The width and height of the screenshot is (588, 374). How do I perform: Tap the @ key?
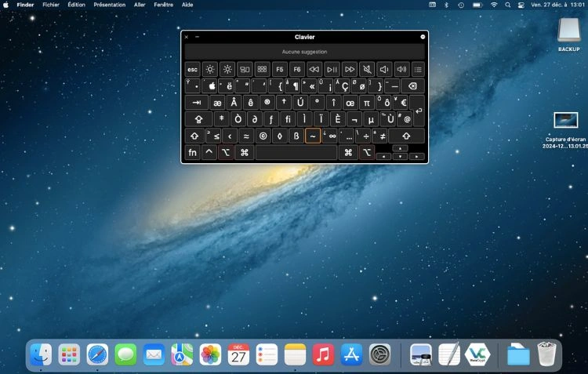coord(405,119)
